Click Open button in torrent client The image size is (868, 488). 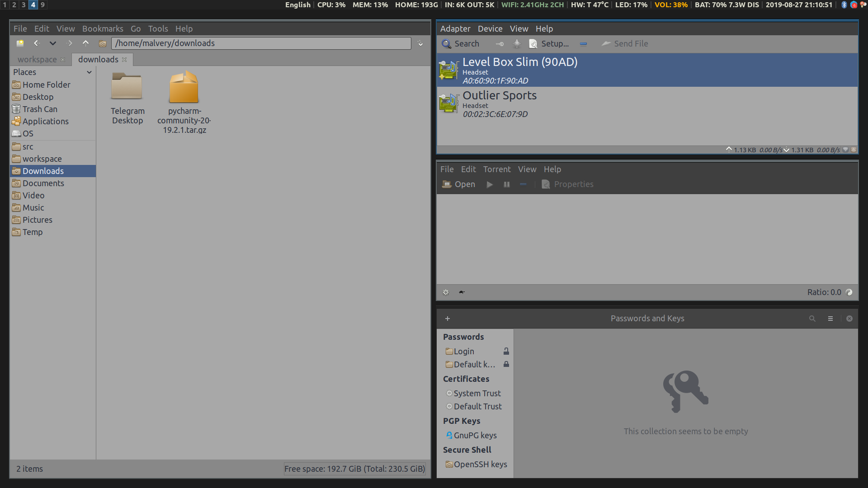(x=458, y=184)
